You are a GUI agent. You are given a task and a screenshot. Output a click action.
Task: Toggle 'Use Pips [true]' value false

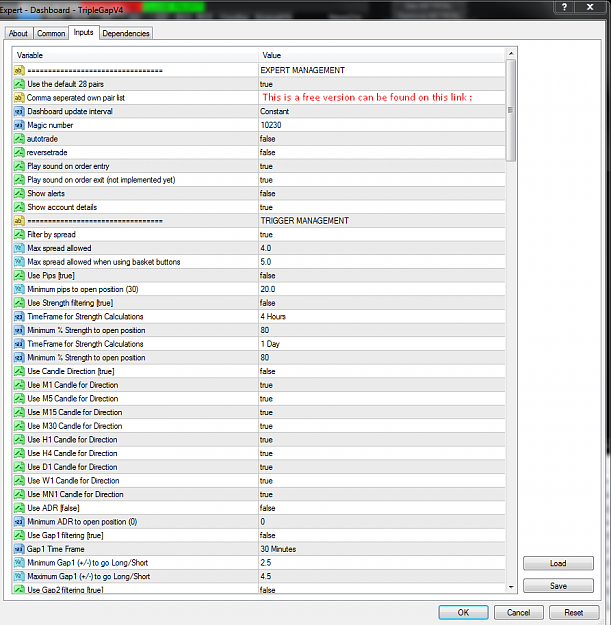[382, 275]
